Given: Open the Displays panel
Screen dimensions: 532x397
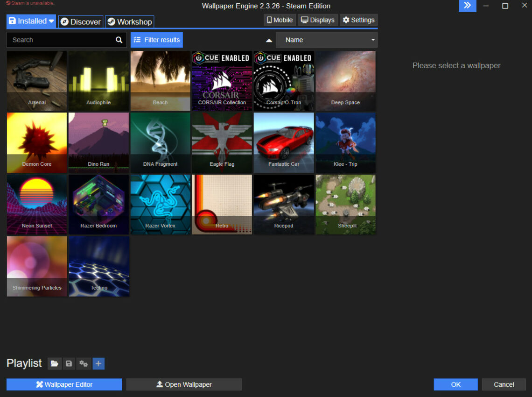Looking at the screenshot, I should pyautogui.click(x=318, y=20).
